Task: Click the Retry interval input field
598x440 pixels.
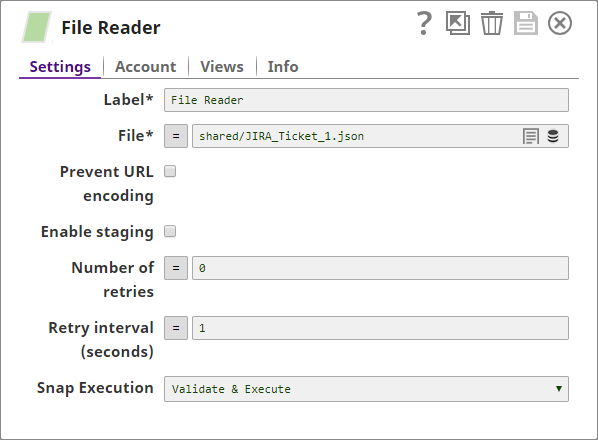Action: [380, 328]
